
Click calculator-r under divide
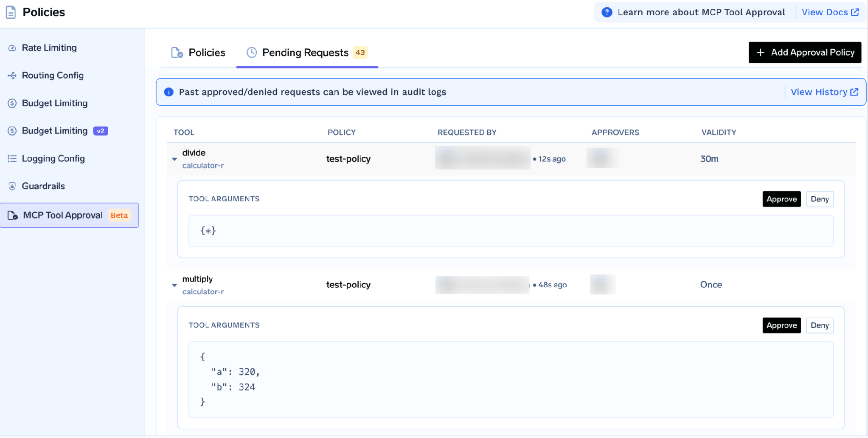click(203, 166)
